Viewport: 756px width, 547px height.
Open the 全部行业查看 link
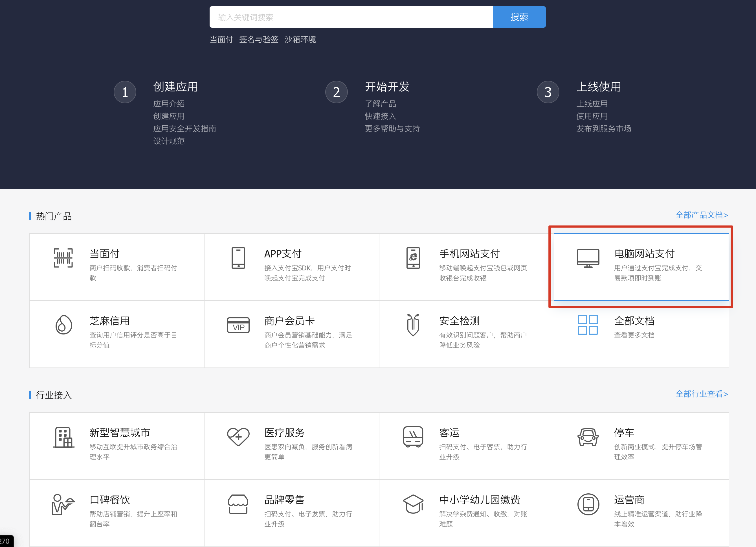point(701,394)
